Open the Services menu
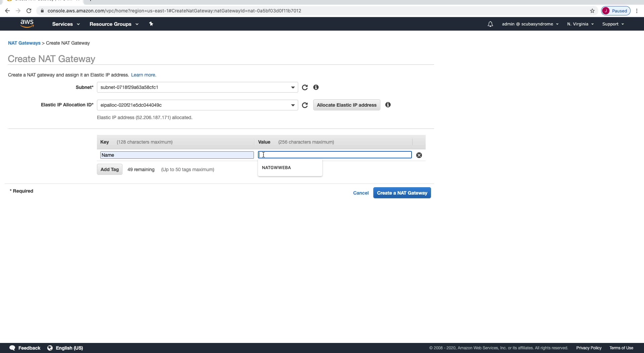 tap(66, 24)
